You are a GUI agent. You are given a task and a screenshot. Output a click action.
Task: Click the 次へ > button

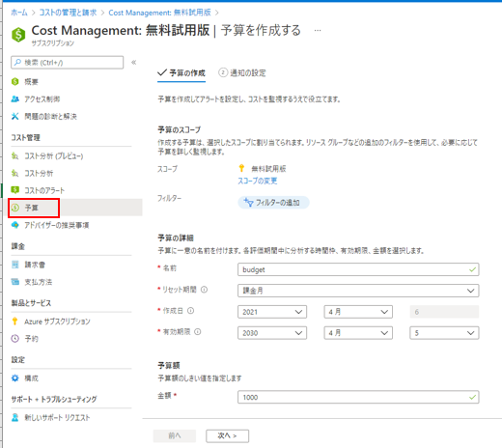[227, 436]
